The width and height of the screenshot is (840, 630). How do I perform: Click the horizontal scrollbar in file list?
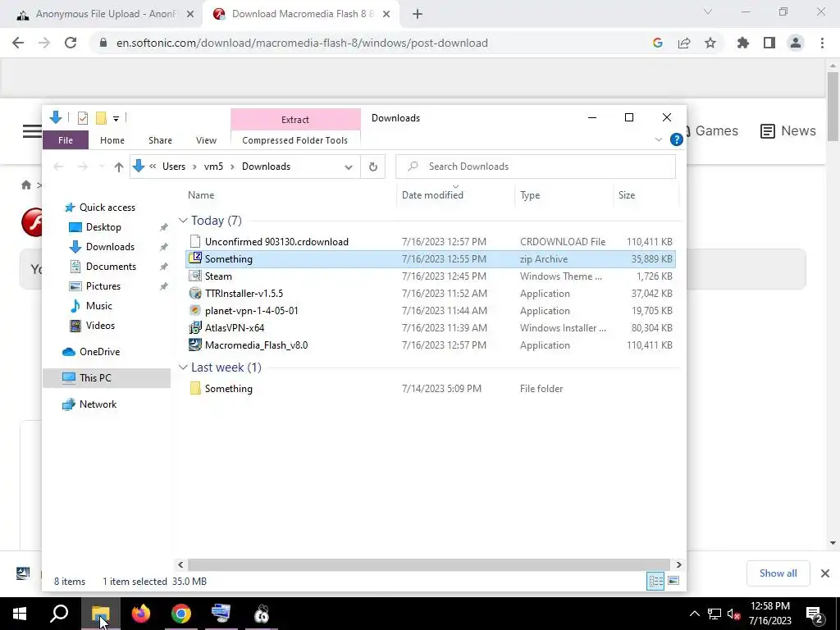pos(429,564)
